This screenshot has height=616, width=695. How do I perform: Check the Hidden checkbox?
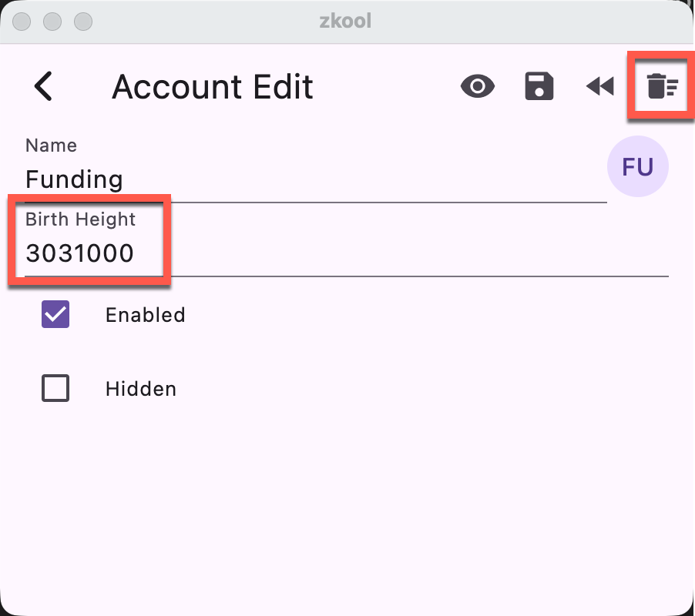pyautogui.click(x=55, y=388)
